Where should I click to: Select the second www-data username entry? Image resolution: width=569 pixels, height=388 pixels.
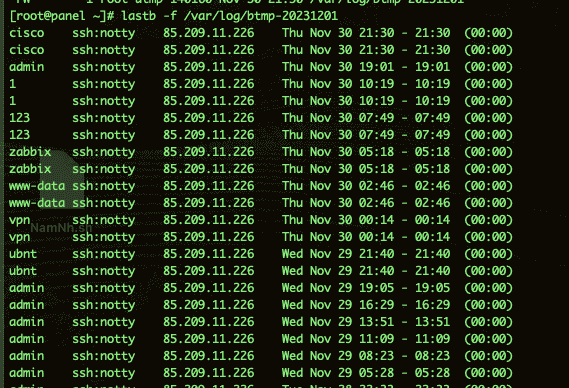click(x=37, y=203)
